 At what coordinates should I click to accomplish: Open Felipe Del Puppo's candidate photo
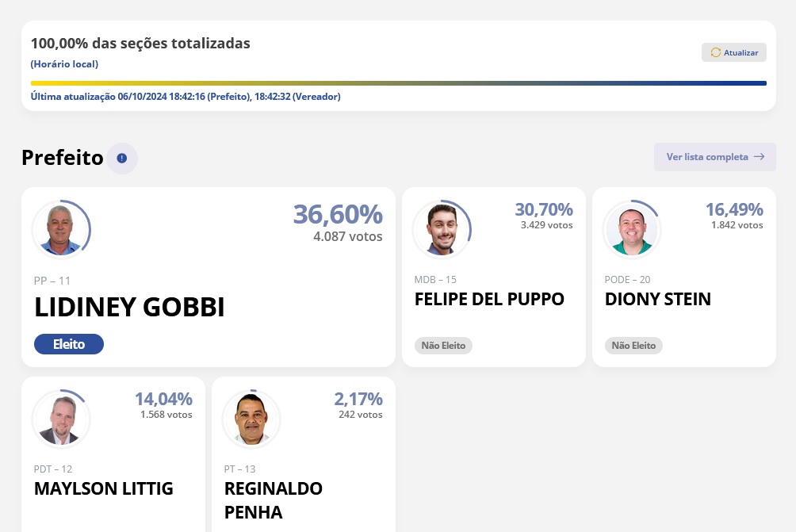point(442,229)
